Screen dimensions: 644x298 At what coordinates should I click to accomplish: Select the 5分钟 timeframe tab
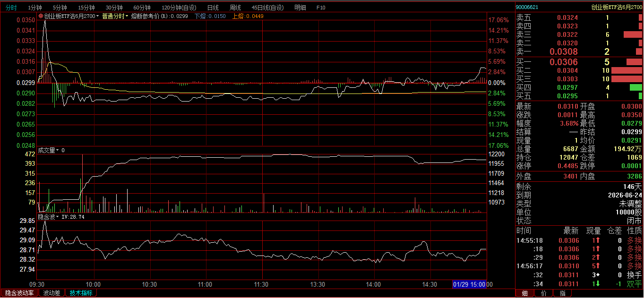60,8
